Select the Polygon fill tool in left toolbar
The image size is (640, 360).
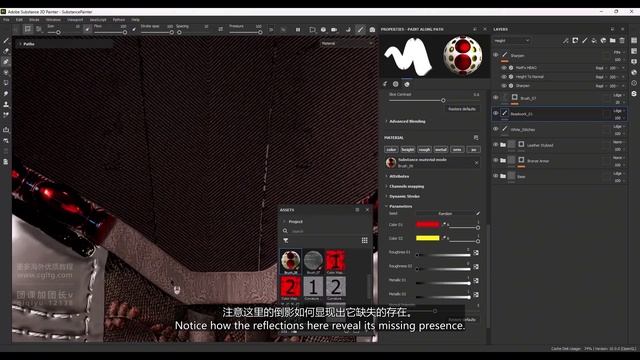pyautogui.click(x=6, y=83)
